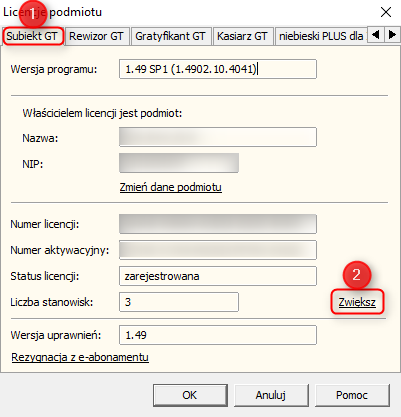Click the Numer licencji field
The width and height of the screenshot is (401, 417).
pyautogui.click(x=218, y=224)
